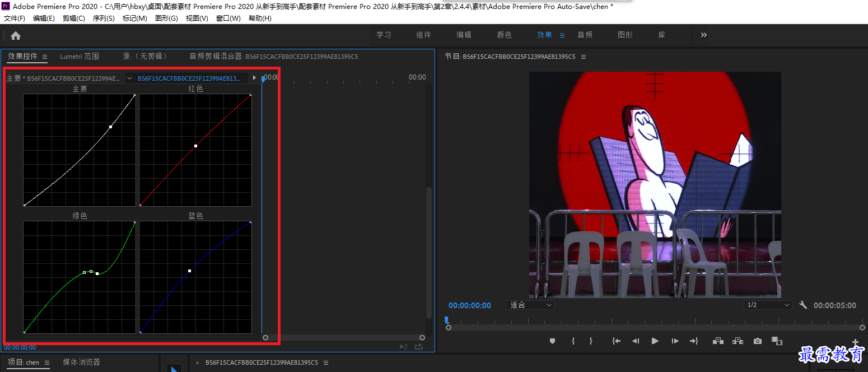868x372 pixels.
Task: Switch to the 颜色 workspace
Action: 504,35
